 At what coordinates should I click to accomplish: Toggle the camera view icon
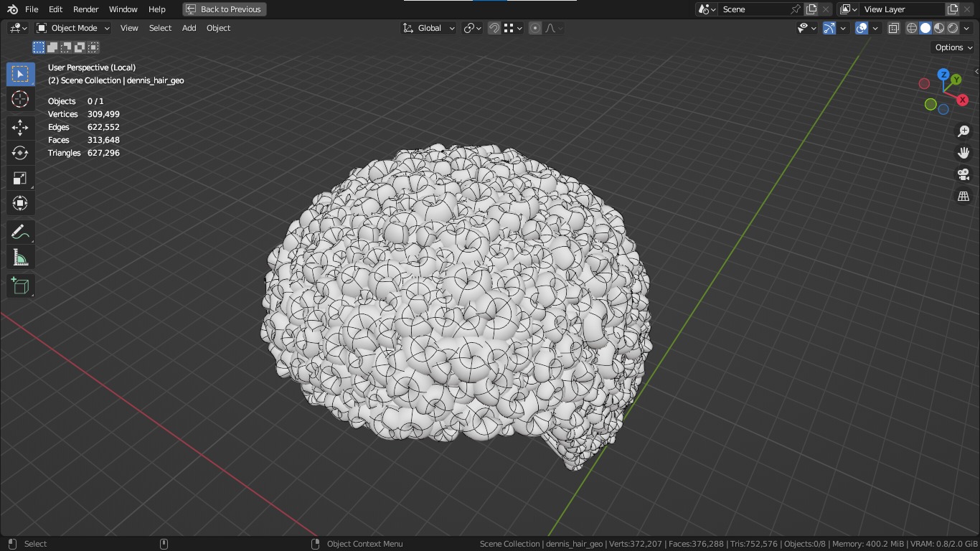point(963,174)
